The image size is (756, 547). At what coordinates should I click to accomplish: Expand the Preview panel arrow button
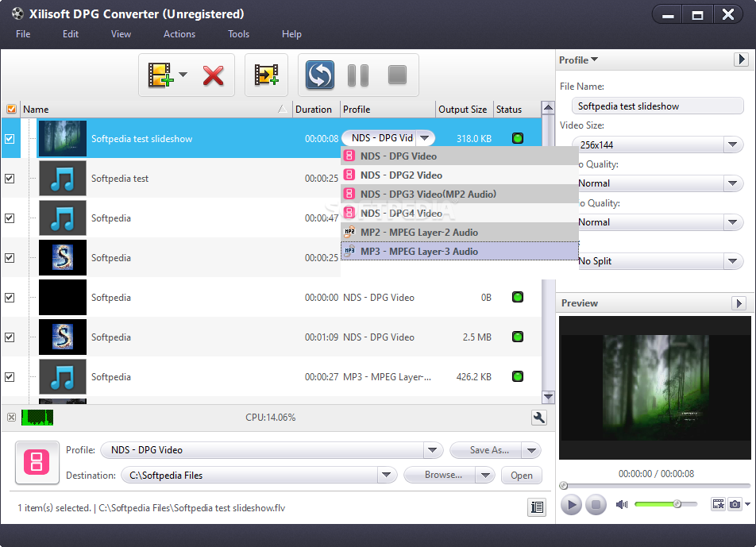coord(739,303)
